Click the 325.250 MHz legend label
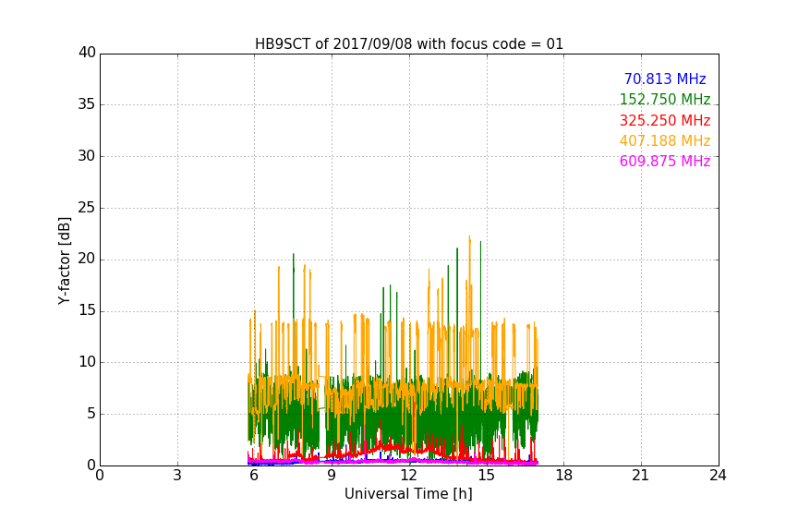The width and height of the screenshot is (798, 532). click(x=665, y=121)
